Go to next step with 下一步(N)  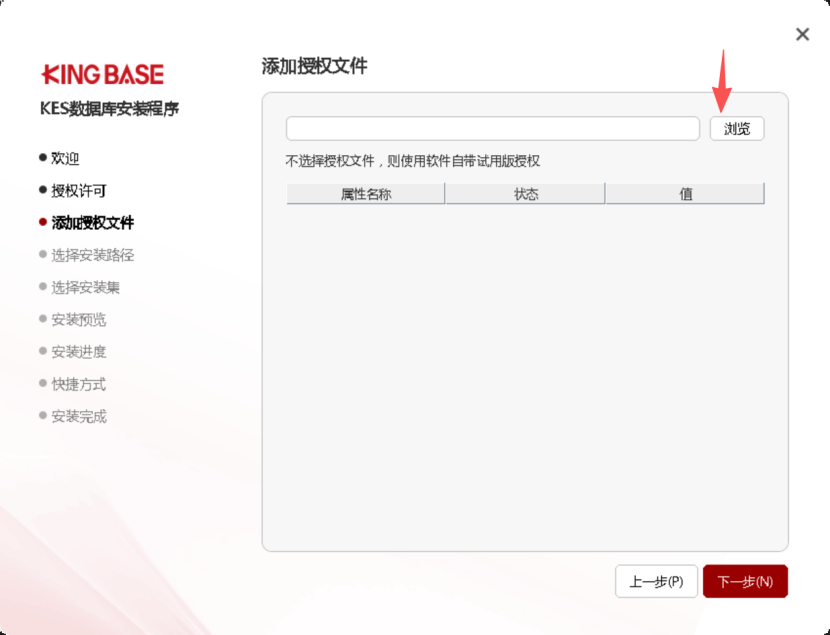[x=745, y=581]
